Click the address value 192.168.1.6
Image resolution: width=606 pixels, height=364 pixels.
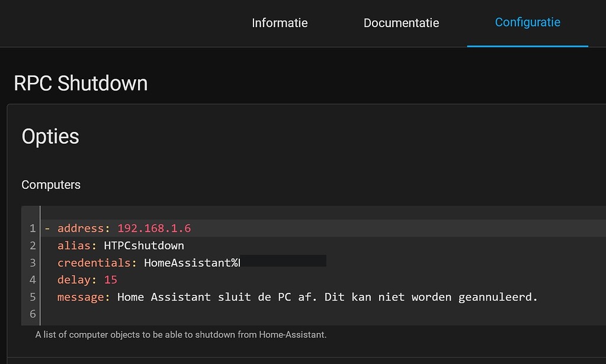click(154, 228)
